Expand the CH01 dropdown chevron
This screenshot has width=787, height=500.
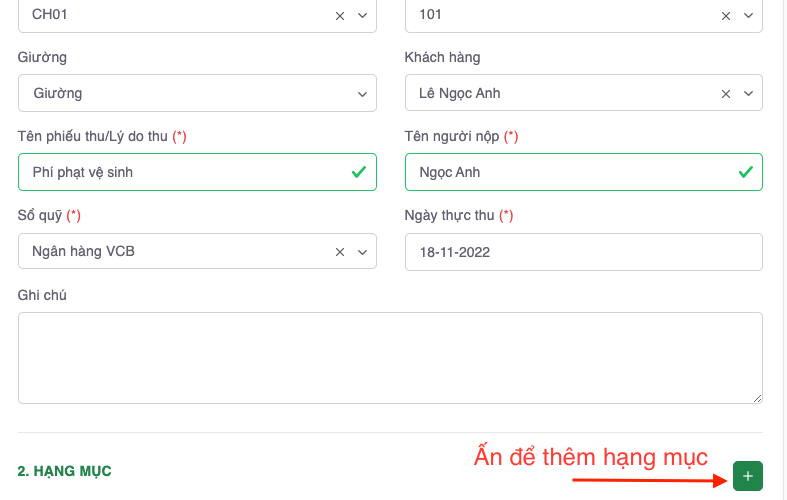(x=362, y=15)
